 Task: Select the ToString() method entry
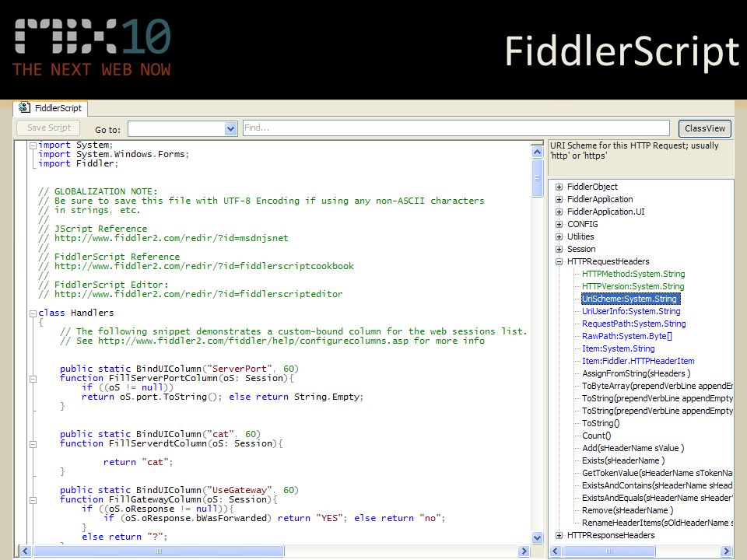[x=600, y=423]
